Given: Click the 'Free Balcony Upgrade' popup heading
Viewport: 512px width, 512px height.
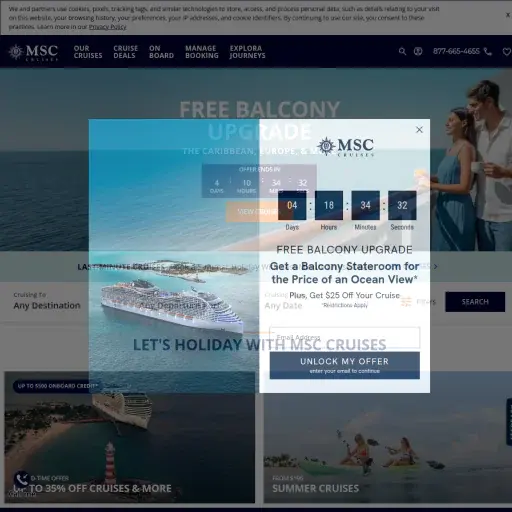Looking at the screenshot, I should point(344,250).
